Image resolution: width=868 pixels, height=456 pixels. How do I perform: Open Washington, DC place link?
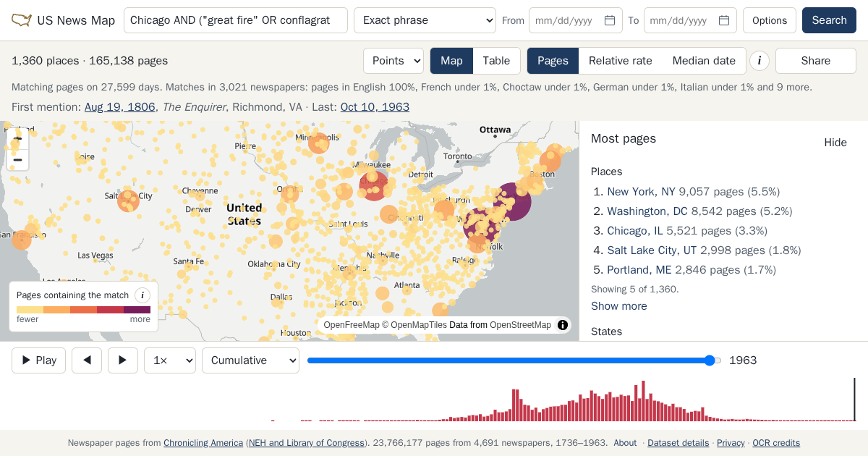pos(647,211)
